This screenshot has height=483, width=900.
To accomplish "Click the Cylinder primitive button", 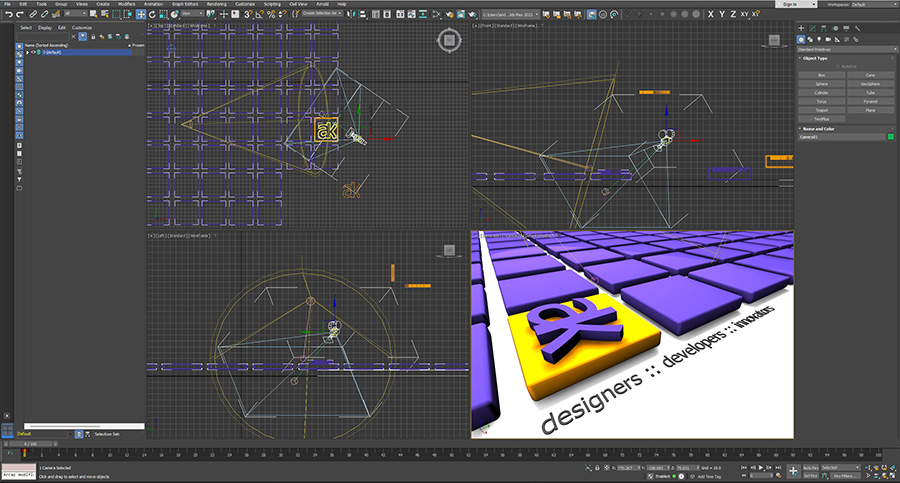I will 821,92.
